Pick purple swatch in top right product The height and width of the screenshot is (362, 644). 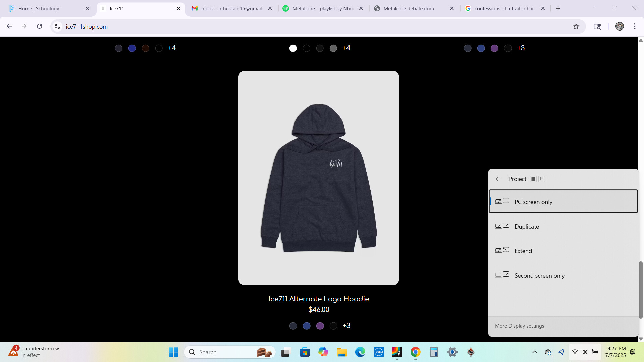pyautogui.click(x=494, y=48)
